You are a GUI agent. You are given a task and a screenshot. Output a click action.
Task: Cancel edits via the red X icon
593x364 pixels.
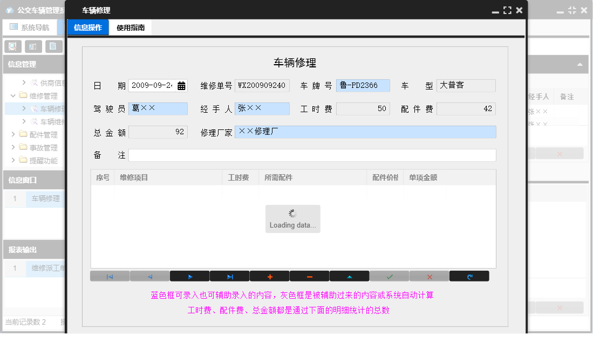point(428,276)
